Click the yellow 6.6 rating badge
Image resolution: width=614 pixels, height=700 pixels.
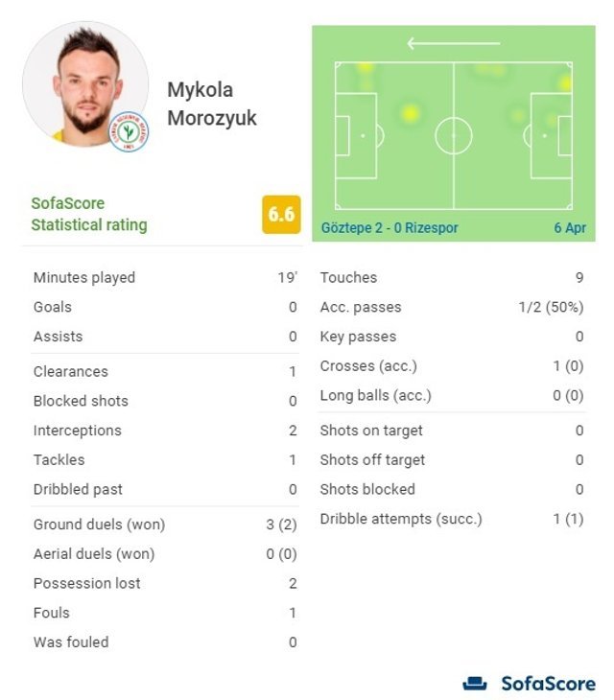281,214
